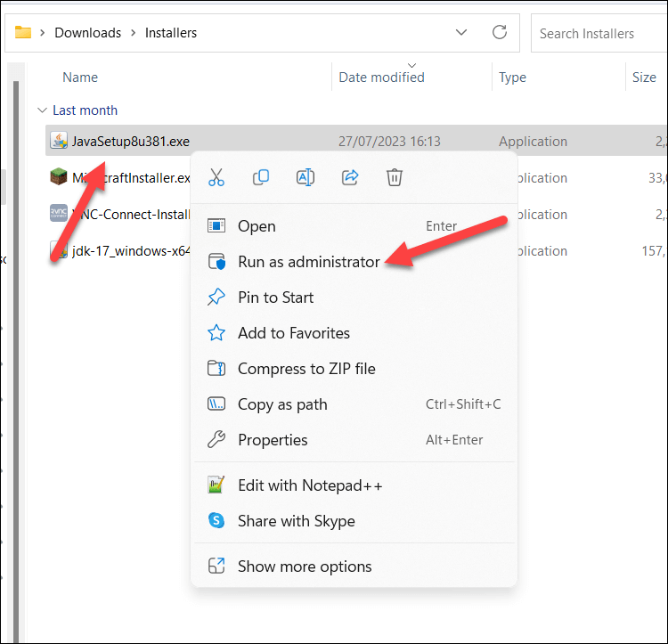Click the Application type of JavaSetup8u381.exe
This screenshot has width=668, height=644.
[x=533, y=141]
